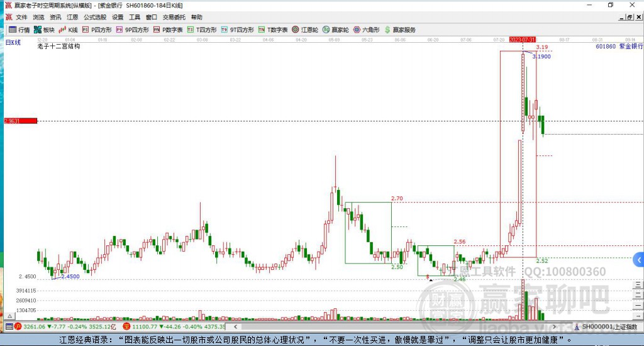Open the 行情 market quotes view

coord(19,30)
